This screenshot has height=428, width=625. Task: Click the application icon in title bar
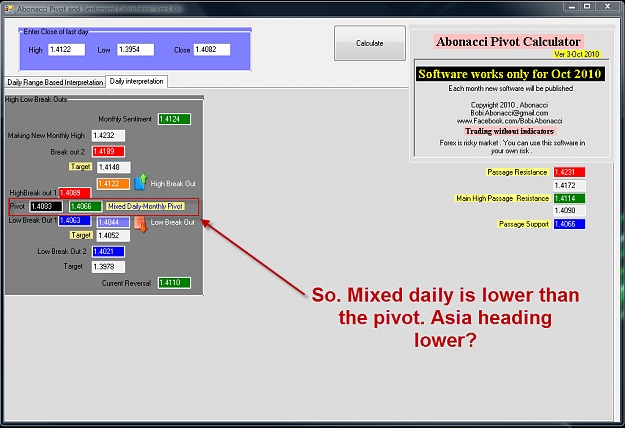(9, 9)
